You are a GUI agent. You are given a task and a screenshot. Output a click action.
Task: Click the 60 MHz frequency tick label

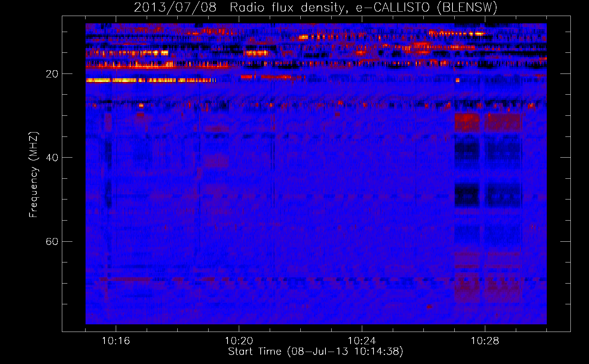tap(52, 241)
